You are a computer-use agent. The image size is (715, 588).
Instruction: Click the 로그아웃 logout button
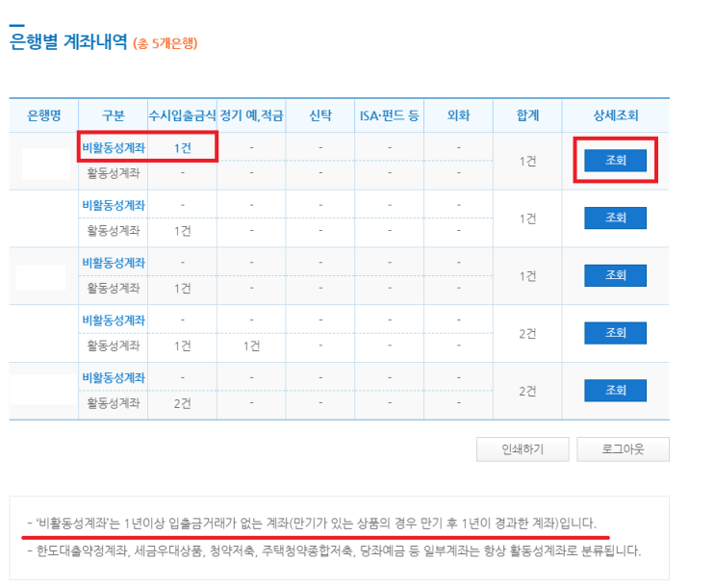pyautogui.click(x=623, y=449)
